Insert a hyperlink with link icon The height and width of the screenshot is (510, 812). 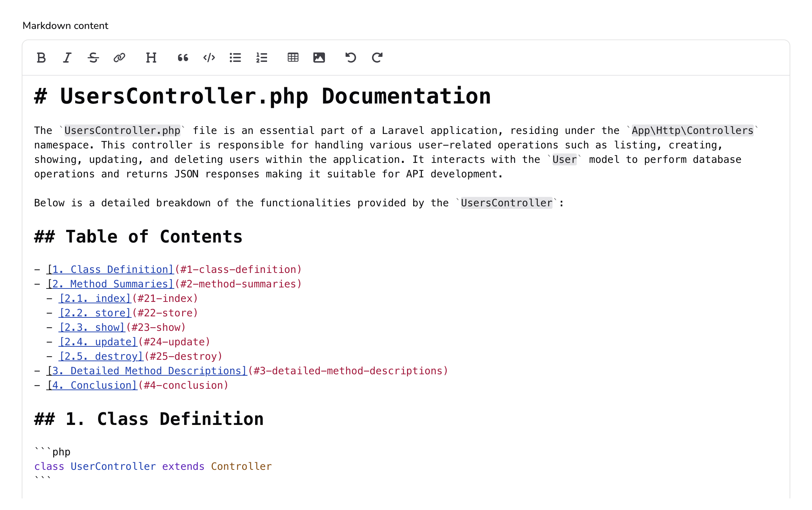(x=119, y=58)
